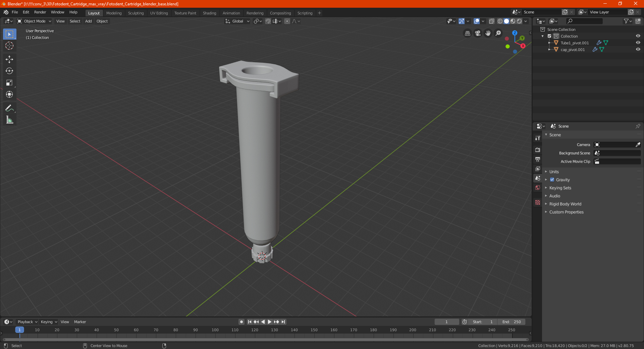Screen dimensions: 644x349
Task: Switch to the UV Editing workspace tab
Action: (159, 13)
